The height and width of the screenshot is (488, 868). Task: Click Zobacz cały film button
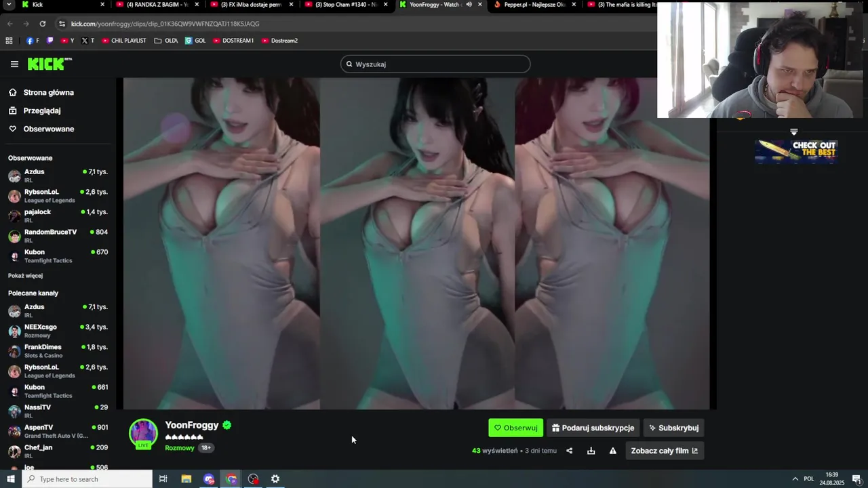tap(665, 451)
